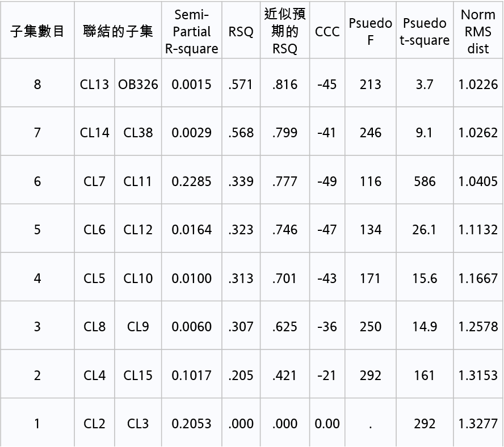Click the CCC column header
Viewport: 504px width, 447px height.
[x=327, y=32]
